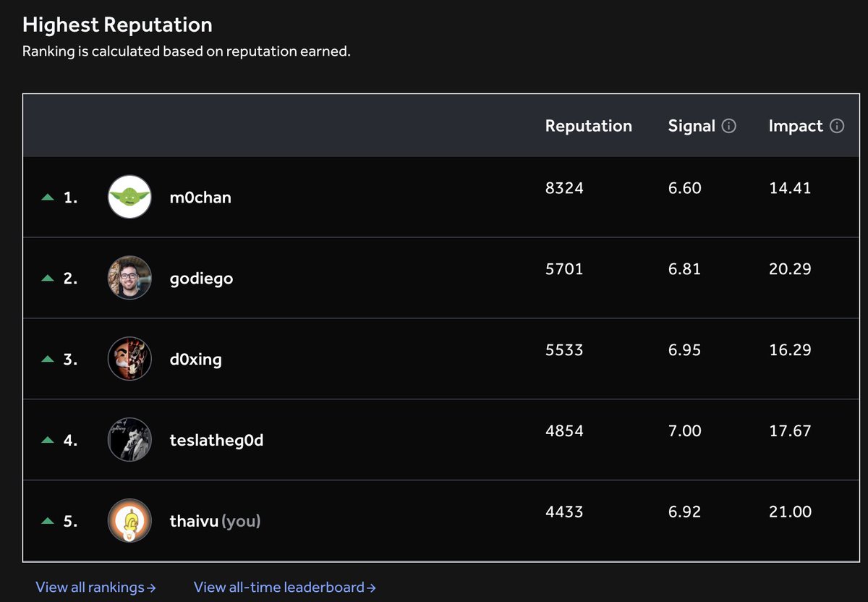Open the View all-time leaderboard link
This screenshot has height=602, width=868.
point(285,587)
